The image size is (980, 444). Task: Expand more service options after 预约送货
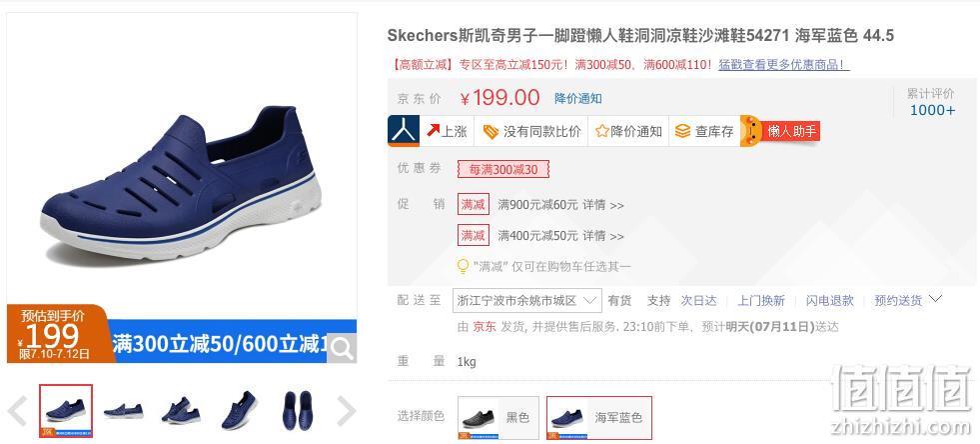point(935,299)
